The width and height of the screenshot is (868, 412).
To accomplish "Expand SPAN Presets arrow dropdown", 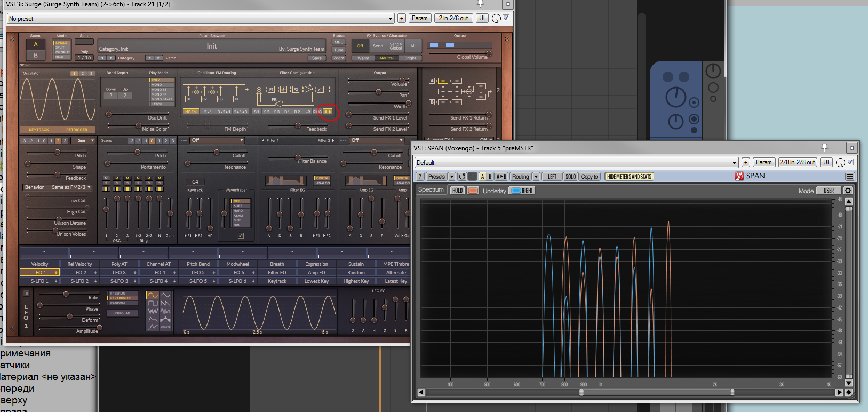I will pos(452,177).
